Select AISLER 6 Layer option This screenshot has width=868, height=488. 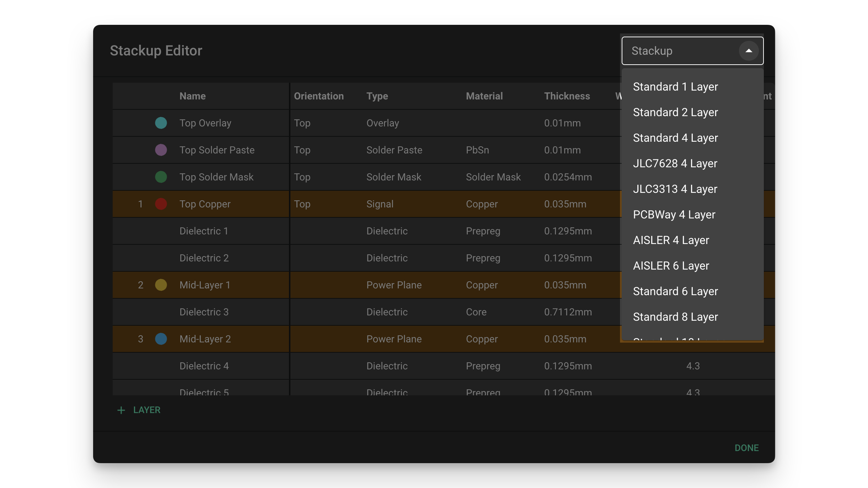click(692, 266)
